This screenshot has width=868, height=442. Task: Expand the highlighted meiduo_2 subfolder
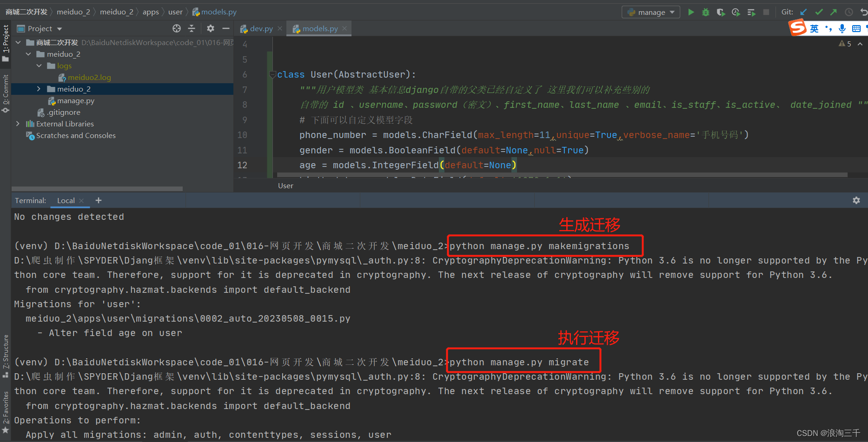(39, 89)
